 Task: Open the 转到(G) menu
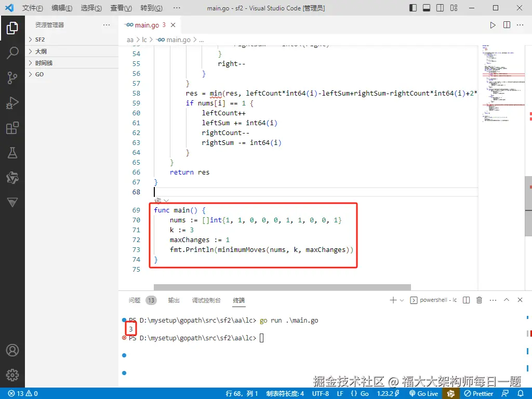(151, 8)
